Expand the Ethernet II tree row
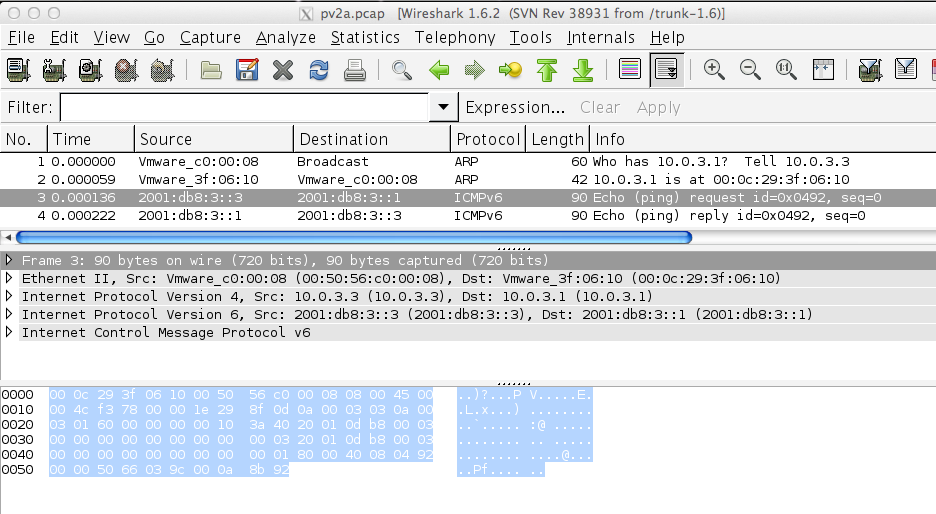 point(9,278)
